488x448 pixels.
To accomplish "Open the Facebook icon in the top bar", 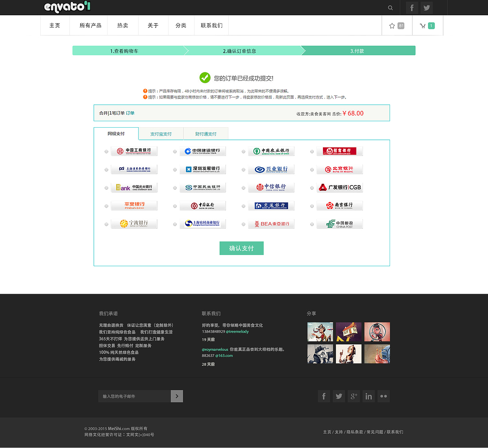I will [x=411, y=8].
